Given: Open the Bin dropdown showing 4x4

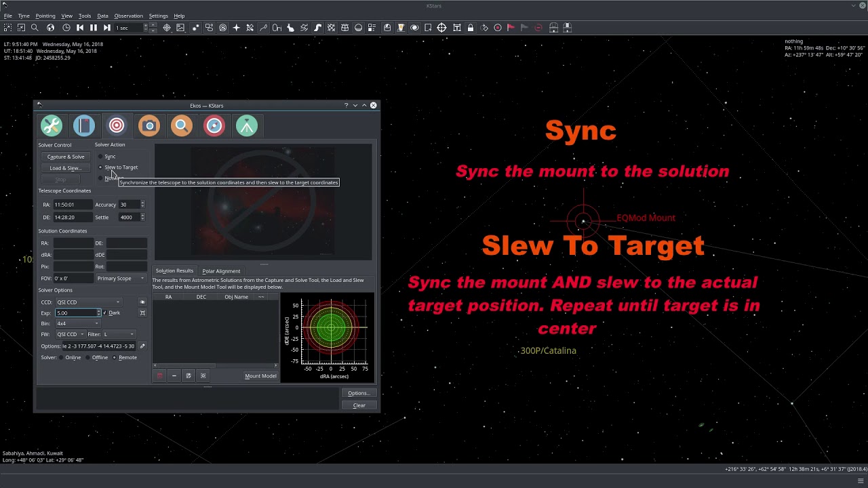Looking at the screenshot, I should pos(78,324).
